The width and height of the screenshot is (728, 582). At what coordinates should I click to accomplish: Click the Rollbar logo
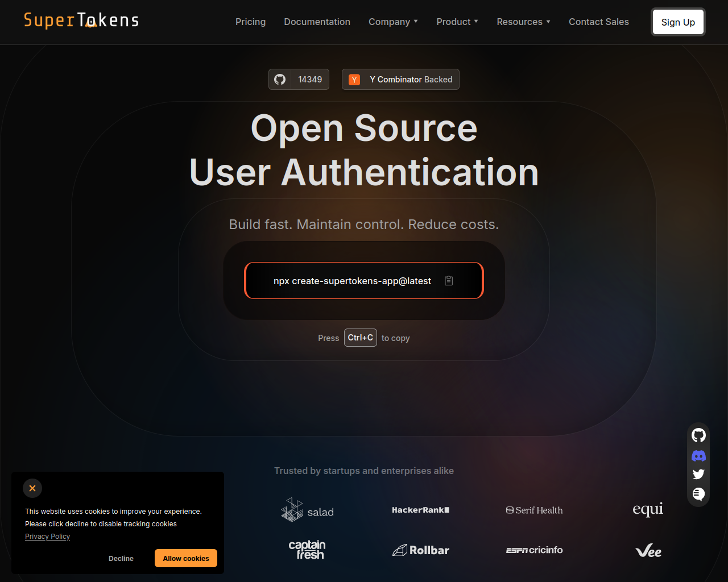421,550
